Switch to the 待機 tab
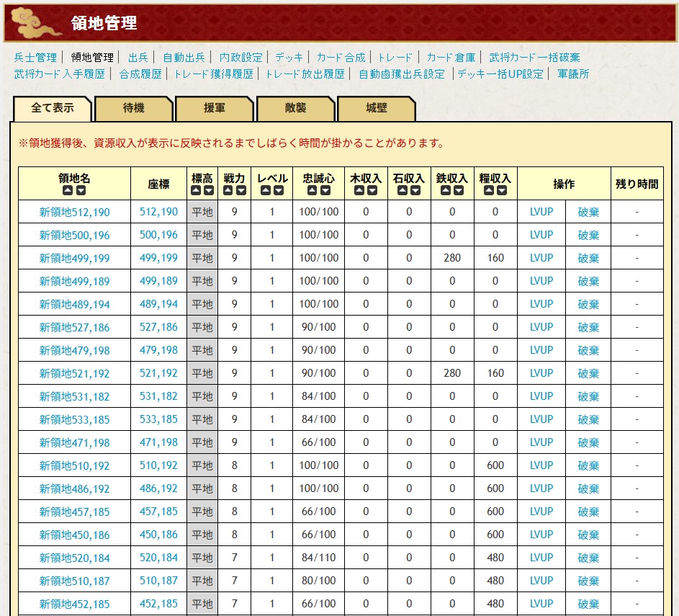Screen dimensions: 679x616 [133, 108]
